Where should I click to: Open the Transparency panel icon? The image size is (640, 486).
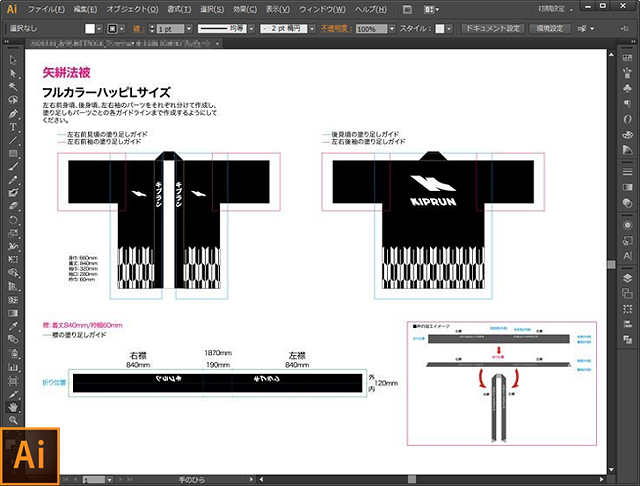627,203
